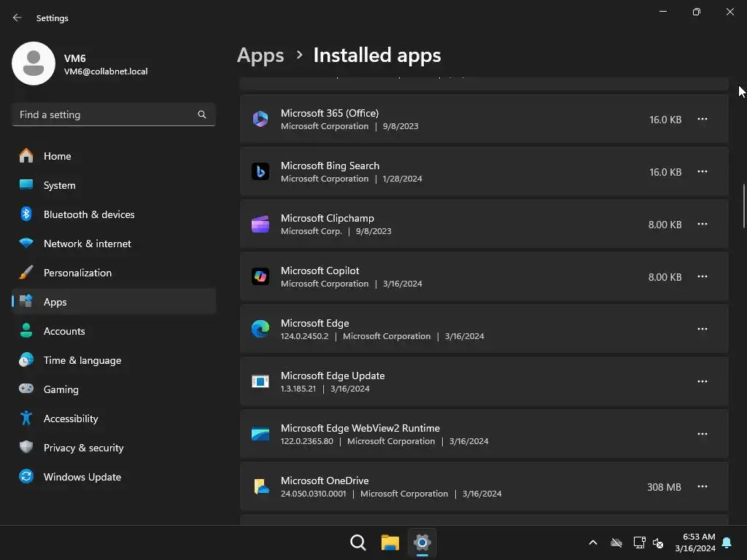Click the Find a setting search box
The image size is (747, 560).
point(106,114)
